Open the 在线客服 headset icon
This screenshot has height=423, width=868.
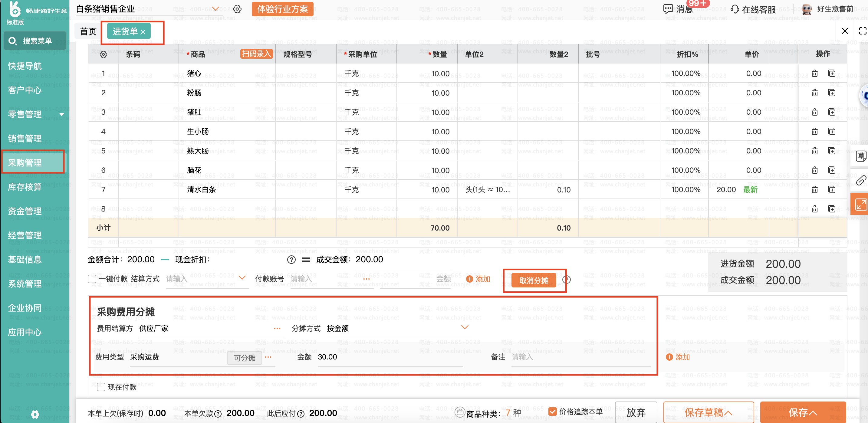click(735, 9)
